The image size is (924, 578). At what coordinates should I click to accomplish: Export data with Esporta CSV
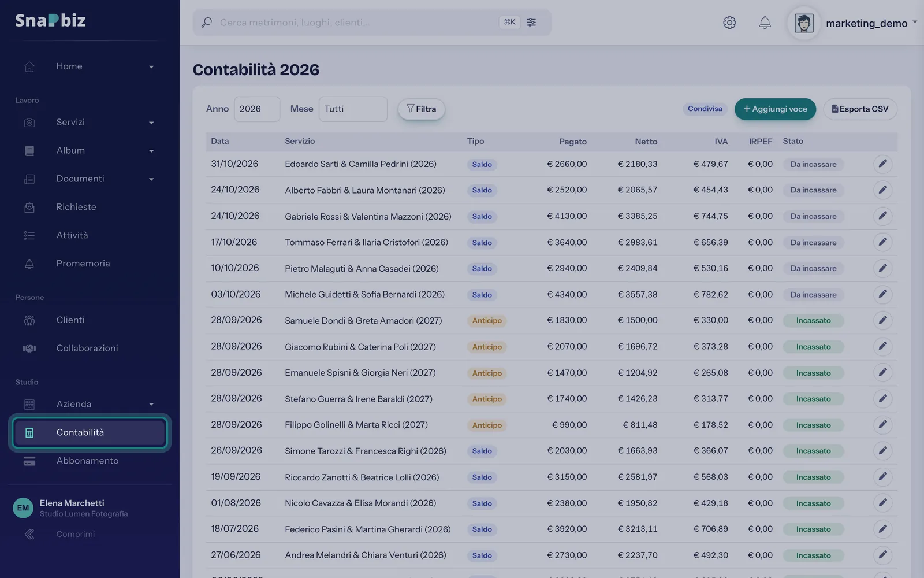tap(860, 109)
